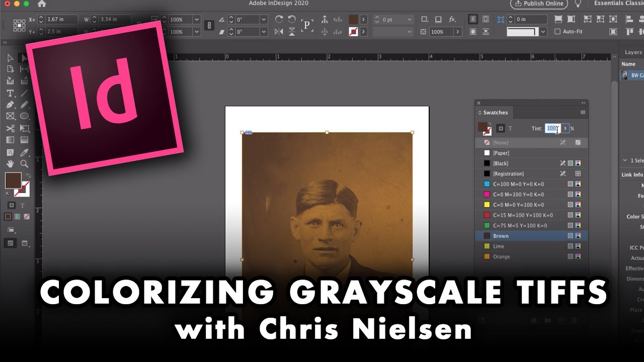Screen dimensions: 644x362
Task: Select the Ellipse tool
Action: [25, 116]
